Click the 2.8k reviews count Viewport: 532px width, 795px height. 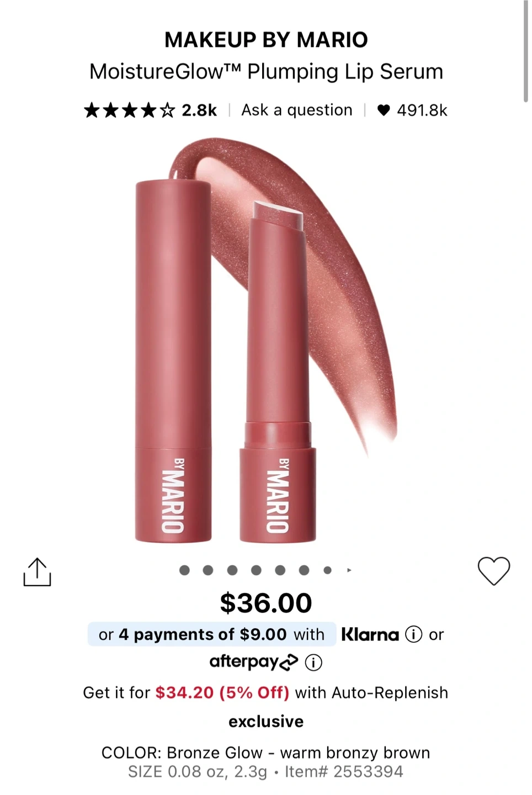coord(199,110)
